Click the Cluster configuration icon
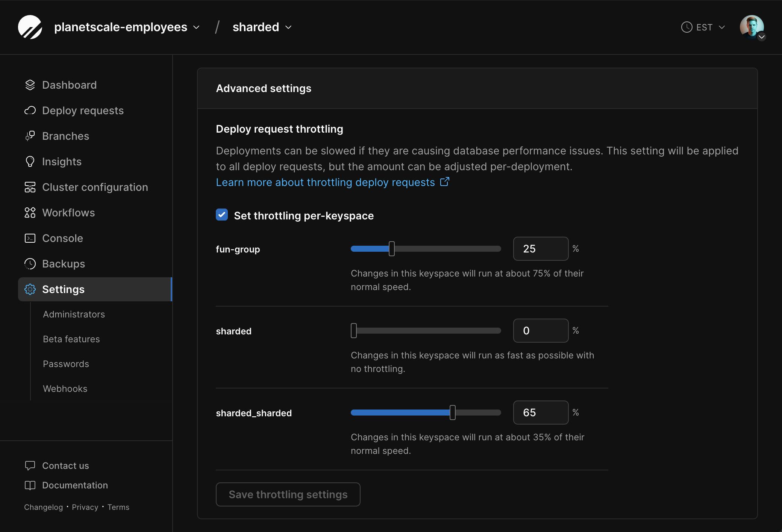Image resolution: width=782 pixels, height=532 pixels. pyautogui.click(x=29, y=187)
